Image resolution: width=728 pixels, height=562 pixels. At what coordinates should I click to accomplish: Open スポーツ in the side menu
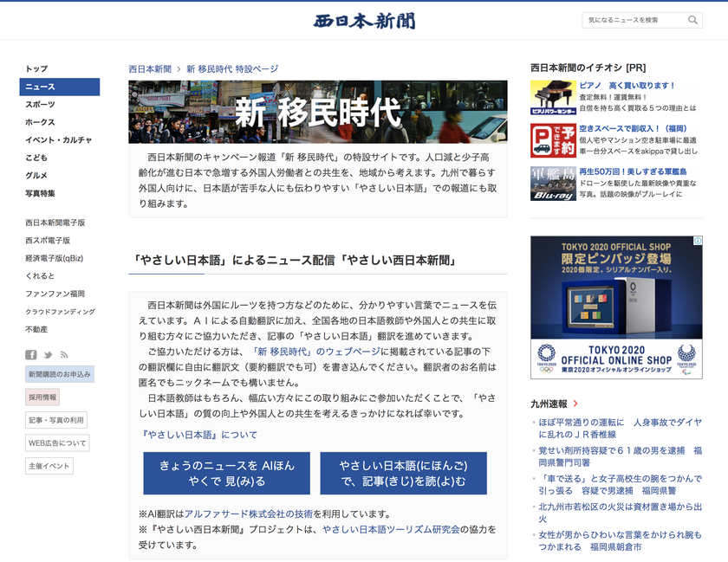[41, 105]
